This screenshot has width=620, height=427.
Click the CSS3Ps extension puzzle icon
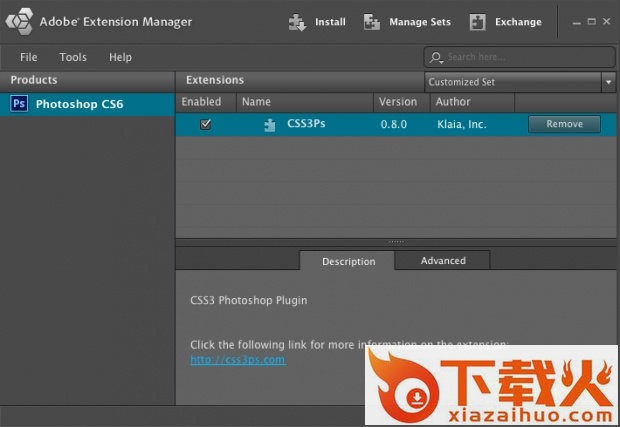coord(270,125)
